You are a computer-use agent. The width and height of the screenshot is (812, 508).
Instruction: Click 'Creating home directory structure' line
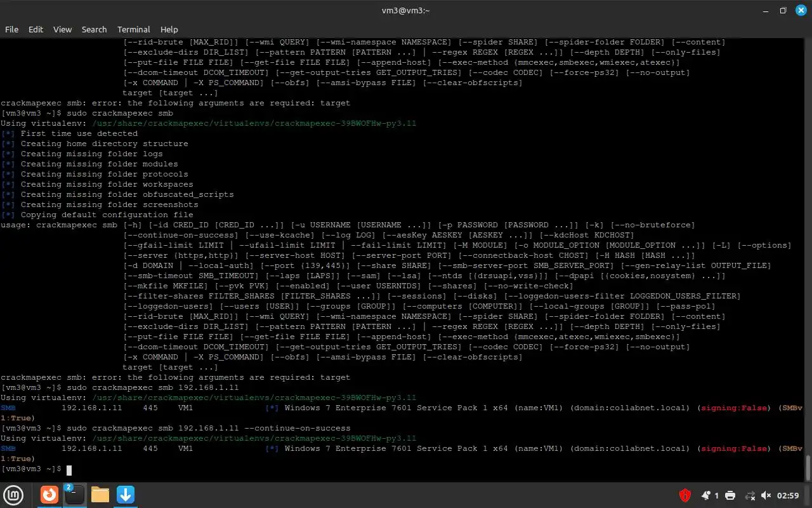point(105,144)
